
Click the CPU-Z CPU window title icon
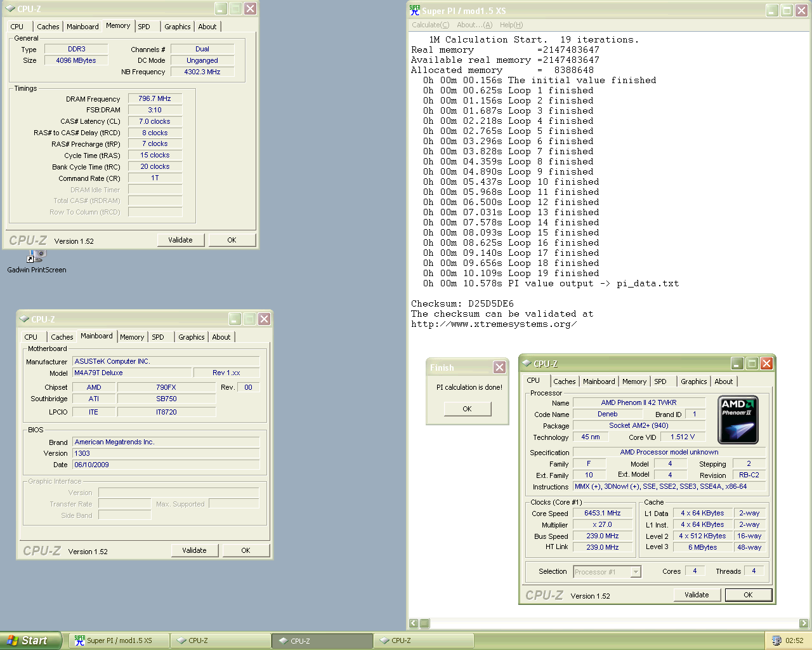point(527,364)
